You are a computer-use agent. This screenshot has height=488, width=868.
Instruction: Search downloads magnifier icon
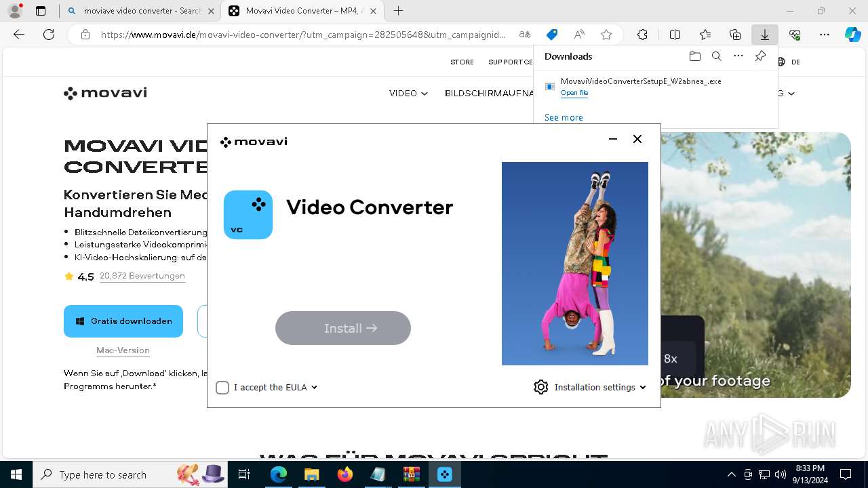coord(717,56)
